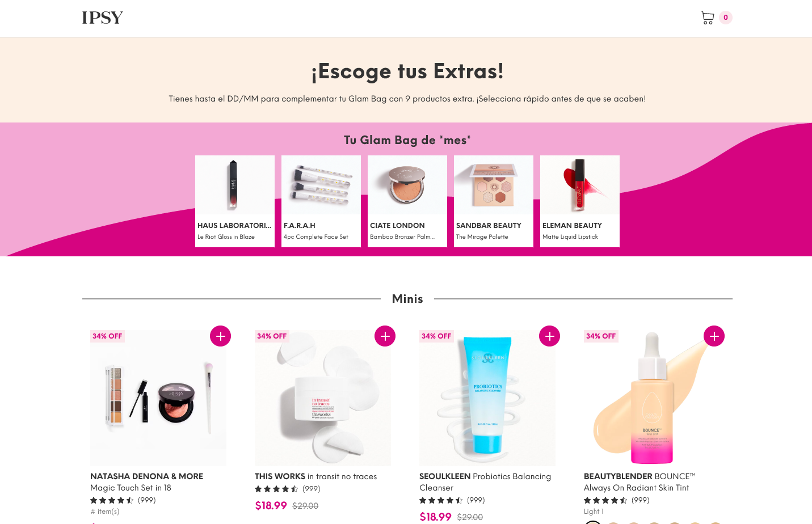Add Natasha Denona Magic Touch Set with plus

tap(220, 336)
